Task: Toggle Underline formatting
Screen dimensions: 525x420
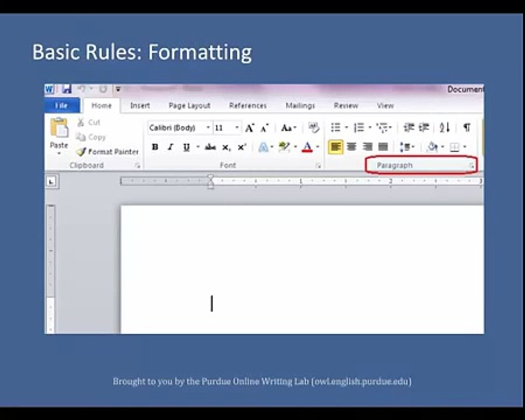Action: point(186,147)
